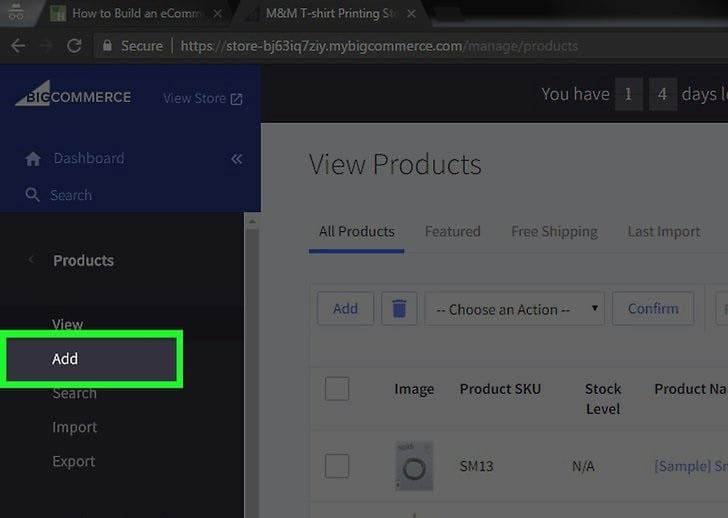Screen dimensions: 728x518
Task: Click the Dashboard home icon
Action: pyautogui.click(x=33, y=158)
